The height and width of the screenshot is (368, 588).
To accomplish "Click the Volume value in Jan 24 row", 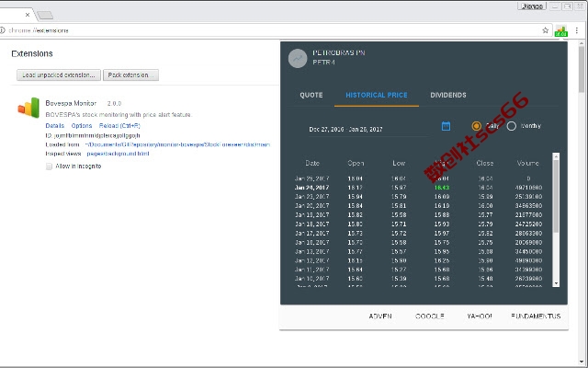I will click(529, 188).
